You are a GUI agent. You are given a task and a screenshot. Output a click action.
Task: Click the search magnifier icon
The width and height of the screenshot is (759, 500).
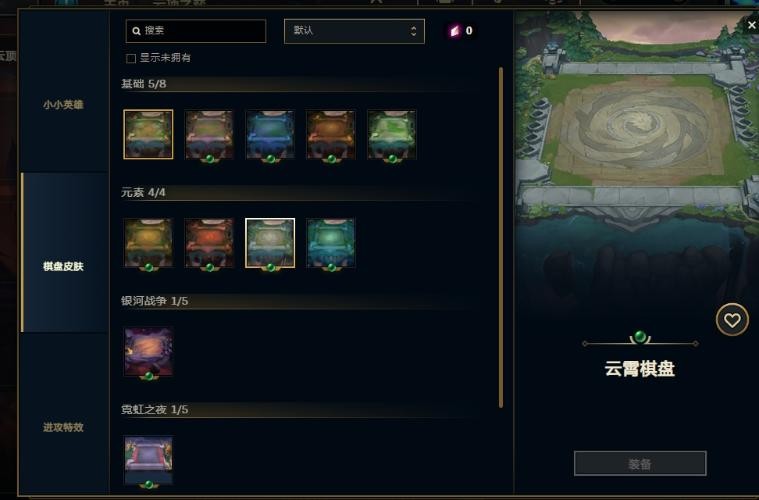pos(137,31)
